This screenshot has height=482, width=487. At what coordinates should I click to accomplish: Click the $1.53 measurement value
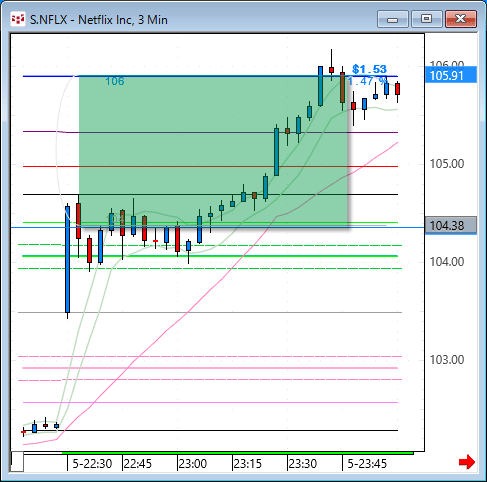point(369,69)
